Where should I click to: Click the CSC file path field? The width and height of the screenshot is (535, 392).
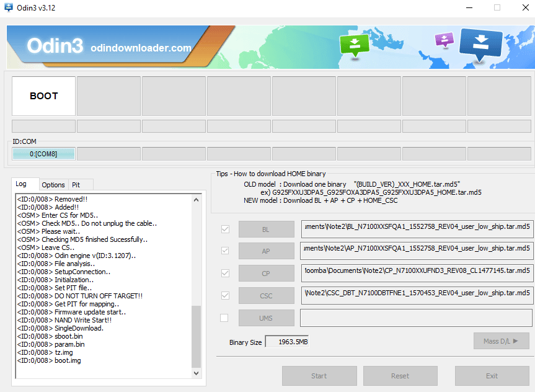click(x=417, y=295)
